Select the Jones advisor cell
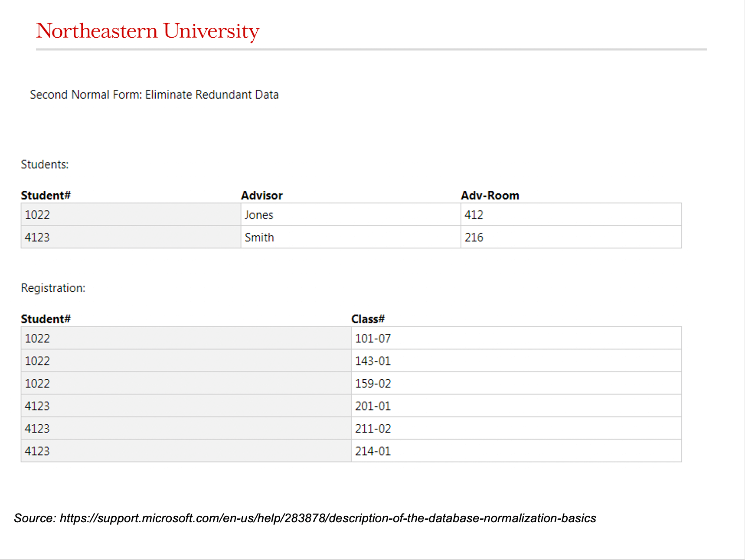The image size is (745, 560). (351, 215)
